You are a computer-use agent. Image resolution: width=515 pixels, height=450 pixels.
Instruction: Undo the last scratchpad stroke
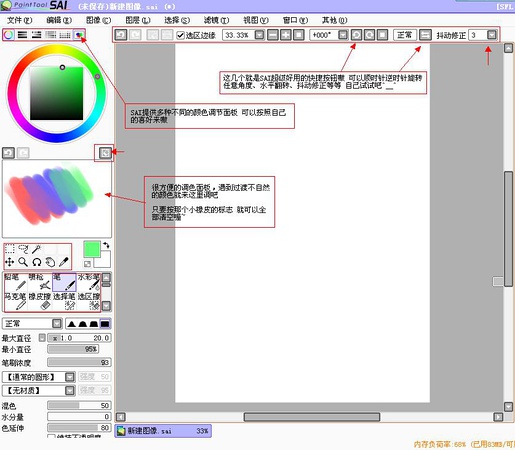point(8,153)
